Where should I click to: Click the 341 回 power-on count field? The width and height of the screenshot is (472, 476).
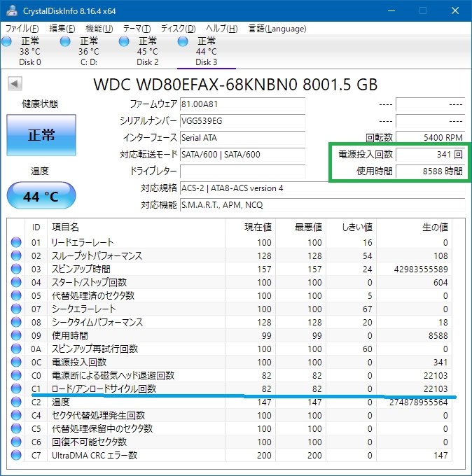point(431,155)
